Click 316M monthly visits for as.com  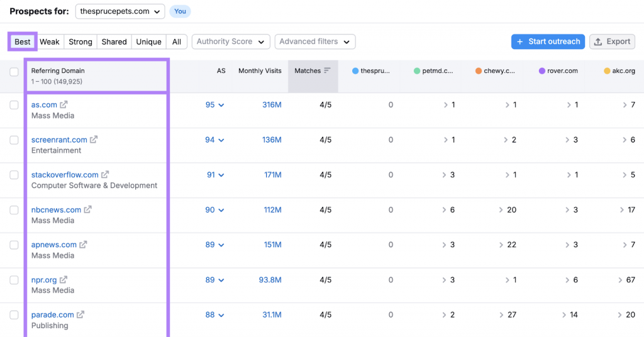[x=272, y=104]
